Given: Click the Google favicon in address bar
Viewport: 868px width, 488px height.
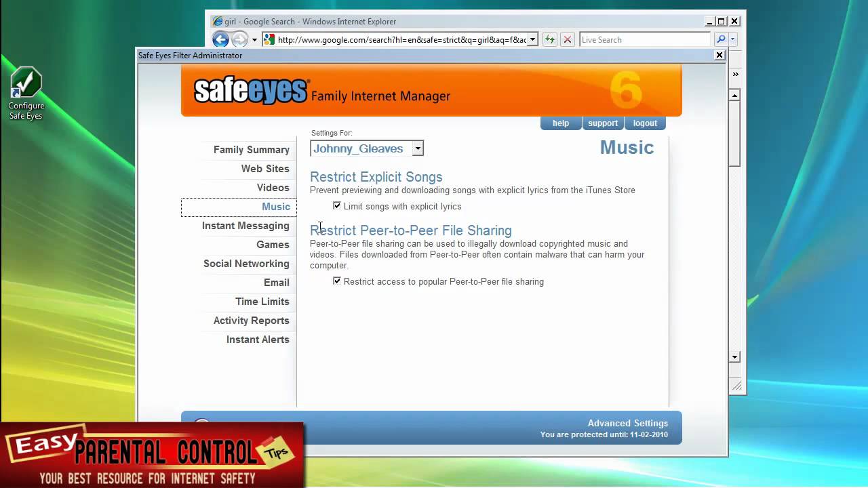Looking at the screenshot, I should tap(269, 39).
